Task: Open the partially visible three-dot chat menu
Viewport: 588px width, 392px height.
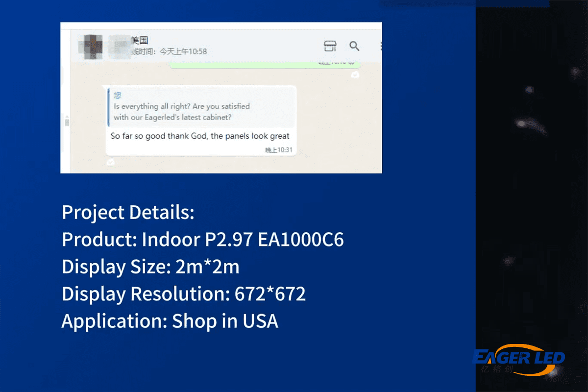Action: click(x=380, y=46)
